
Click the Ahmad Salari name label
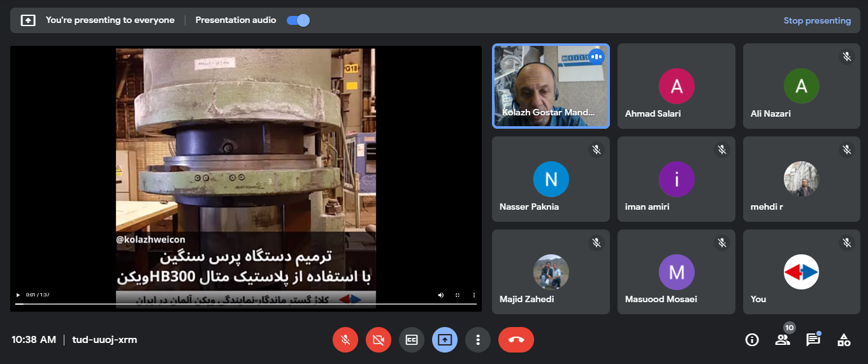[653, 113]
